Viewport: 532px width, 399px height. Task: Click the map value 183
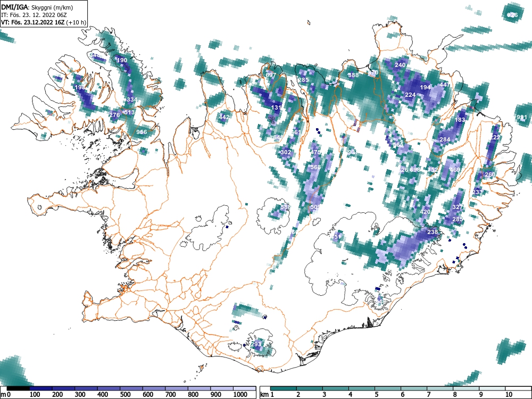pos(460,120)
